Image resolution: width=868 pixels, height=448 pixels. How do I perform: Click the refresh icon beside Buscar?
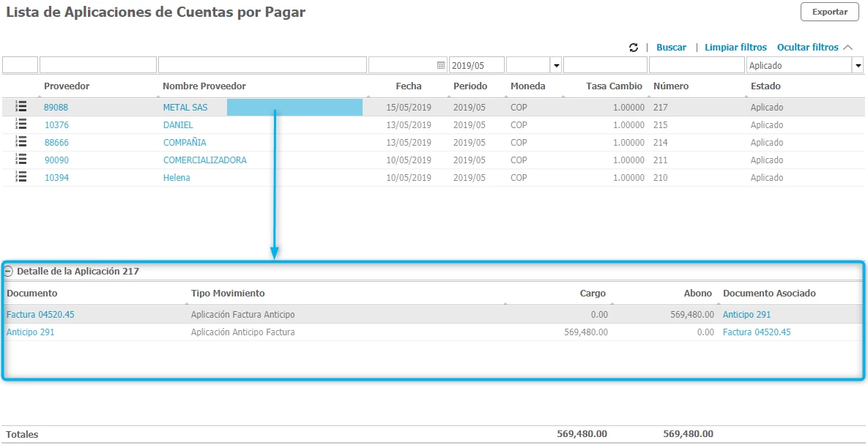pos(634,48)
